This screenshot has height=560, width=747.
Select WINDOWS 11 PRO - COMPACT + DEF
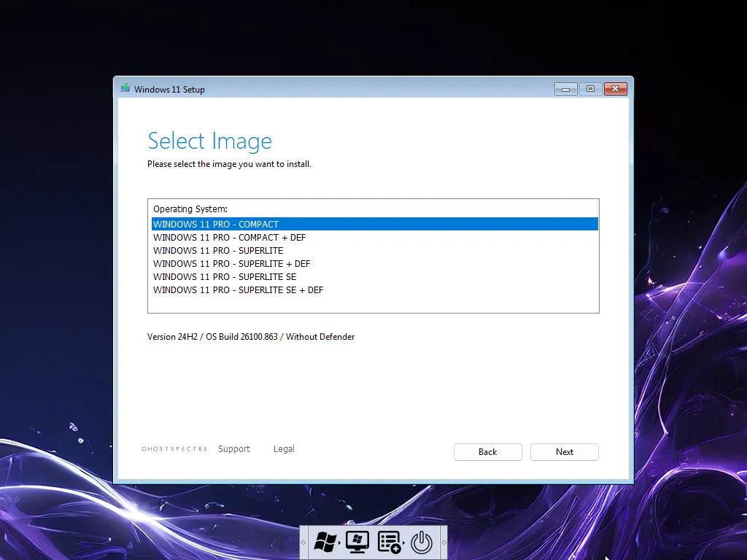click(374, 237)
